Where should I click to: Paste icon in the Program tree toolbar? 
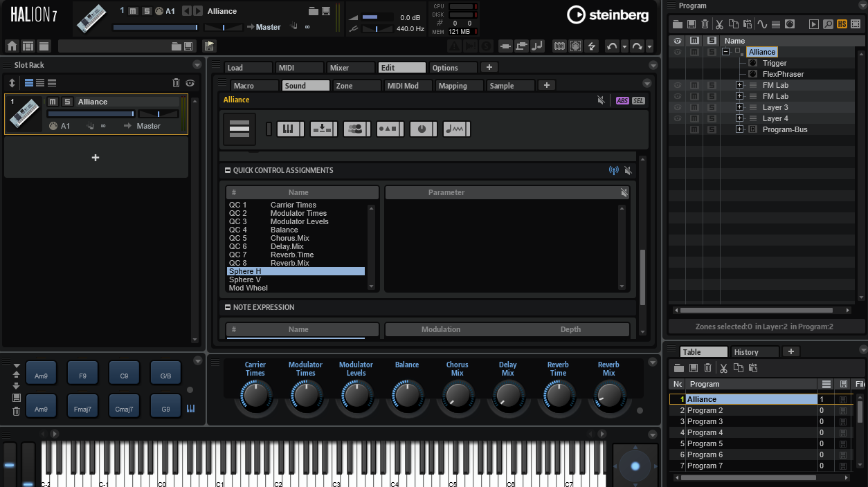[x=747, y=24]
